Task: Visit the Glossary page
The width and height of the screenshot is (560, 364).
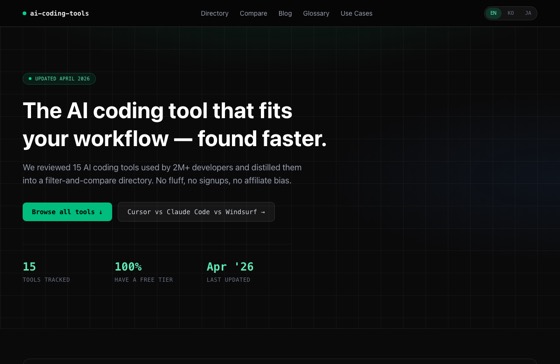Action: [x=316, y=14]
